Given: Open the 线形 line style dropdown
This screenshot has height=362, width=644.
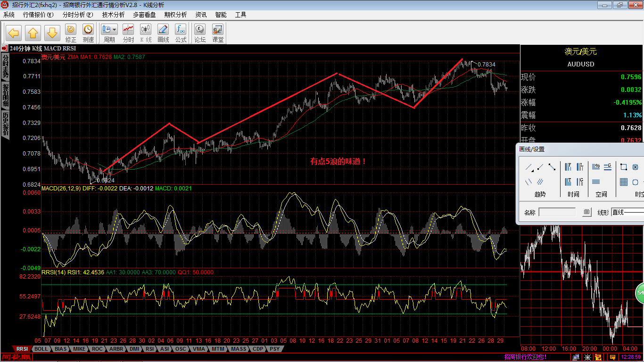Looking at the screenshot, I should 627,212.
